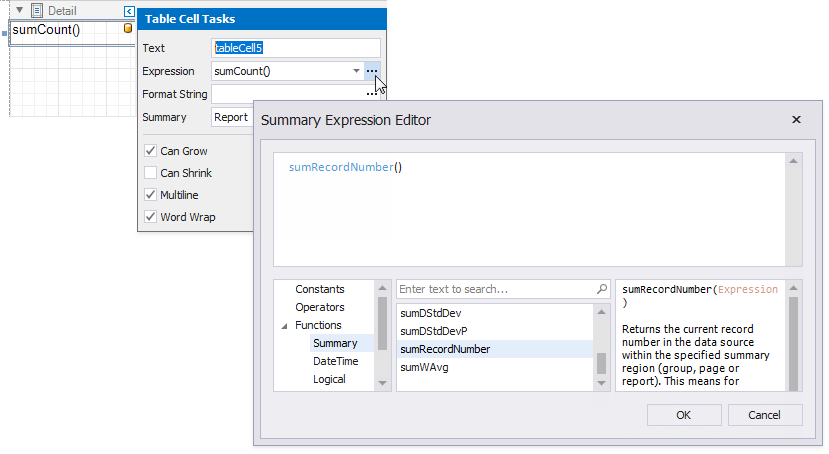Screen dimensions: 829x454
Task: Click the orange expression marker on the cell
Action: [x=127, y=29]
